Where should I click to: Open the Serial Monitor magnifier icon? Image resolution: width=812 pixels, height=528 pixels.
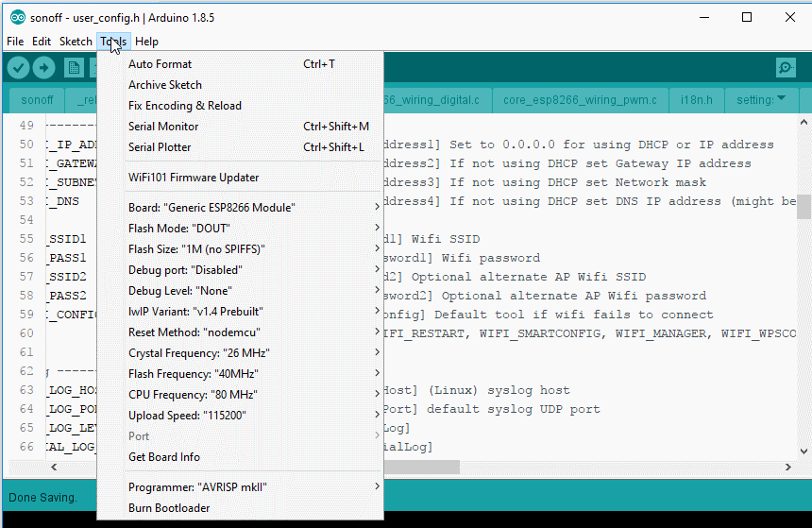[x=785, y=67]
